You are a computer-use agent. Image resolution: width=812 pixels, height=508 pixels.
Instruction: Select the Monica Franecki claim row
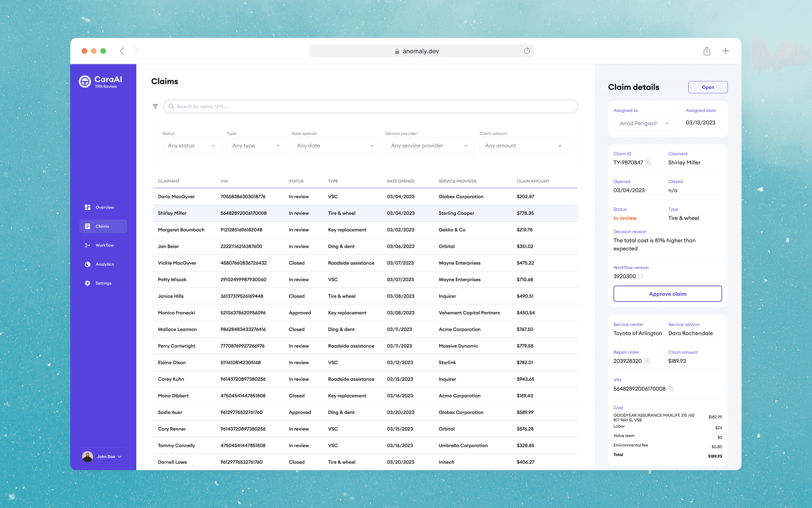click(365, 313)
